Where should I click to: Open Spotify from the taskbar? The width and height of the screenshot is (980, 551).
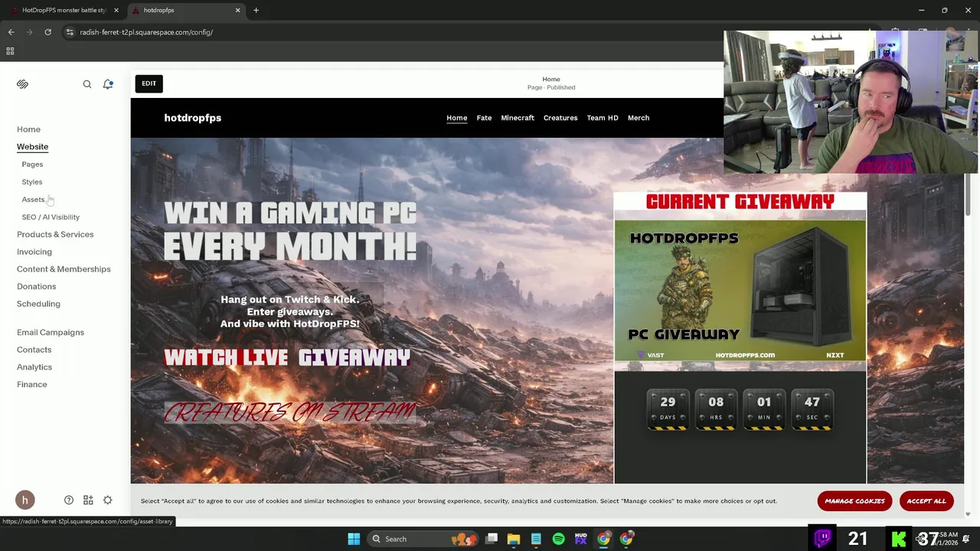558,539
